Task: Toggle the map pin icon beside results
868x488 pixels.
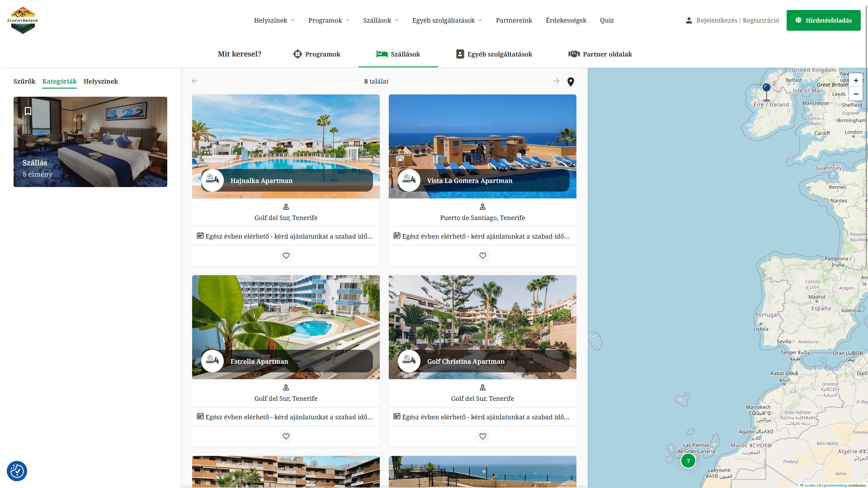Action: (571, 82)
